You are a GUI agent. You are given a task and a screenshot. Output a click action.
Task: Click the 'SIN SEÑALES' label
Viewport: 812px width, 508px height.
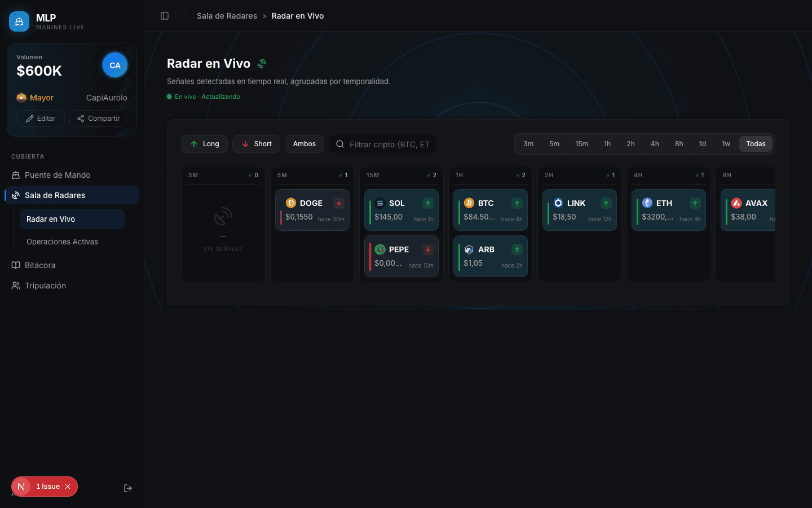click(x=223, y=249)
